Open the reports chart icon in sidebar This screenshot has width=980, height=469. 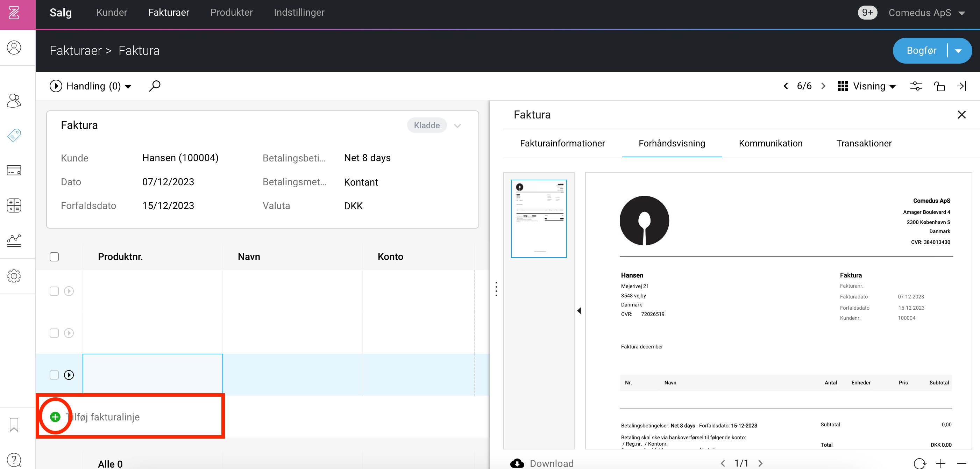click(x=14, y=240)
